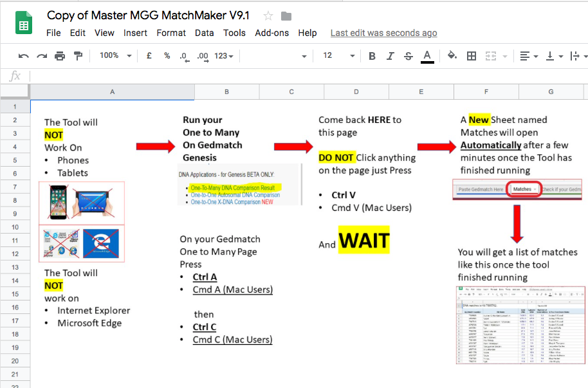Open font family dropdown
The image size is (588, 388).
pyautogui.click(x=275, y=56)
